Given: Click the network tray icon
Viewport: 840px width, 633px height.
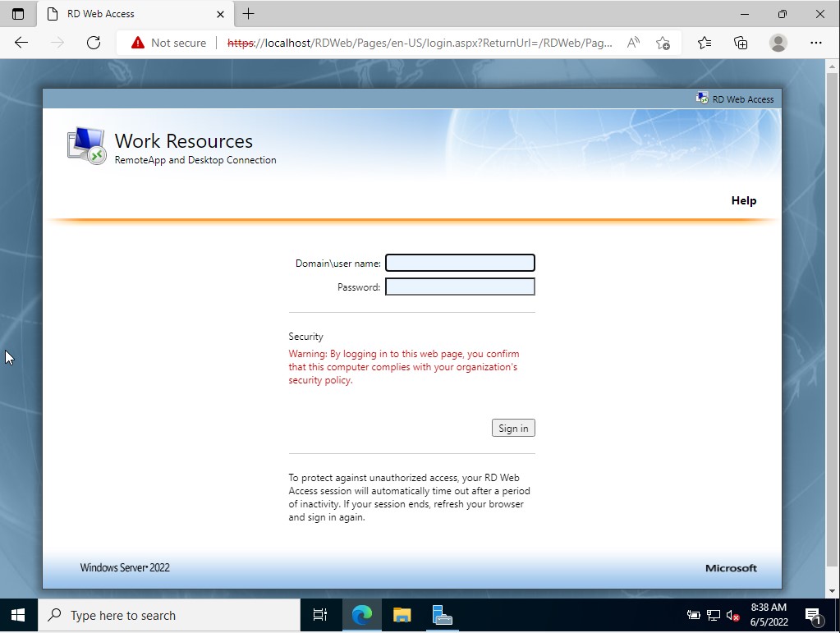Looking at the screenshot, I should click(x=714, y=615).
